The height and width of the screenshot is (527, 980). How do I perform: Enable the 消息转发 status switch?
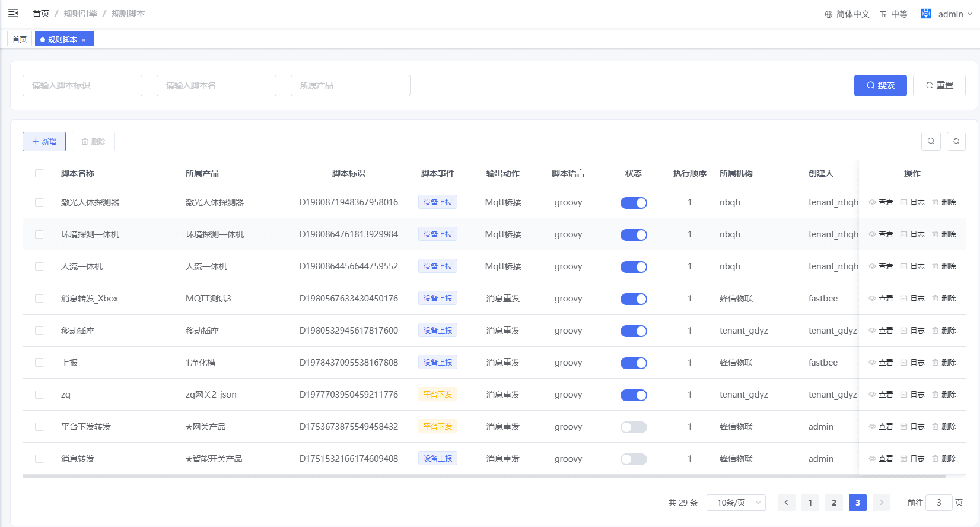pos(634,459)
